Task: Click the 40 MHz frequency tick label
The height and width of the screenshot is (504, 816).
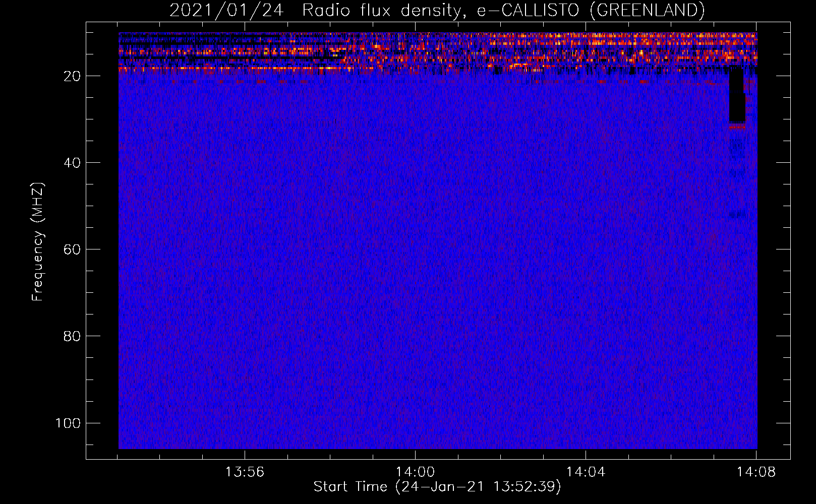Action: [x=72, y=163]
